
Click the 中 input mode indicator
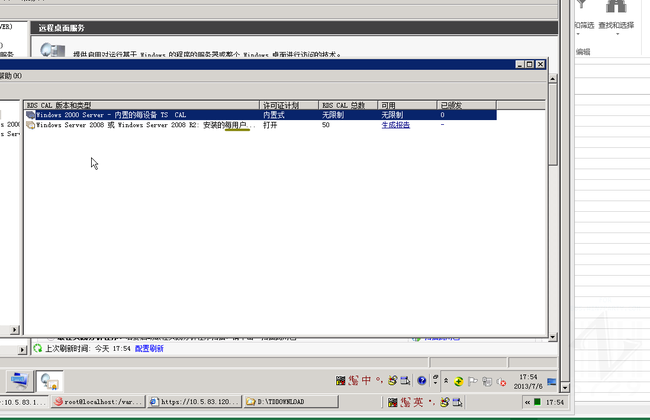[x=366, y=380]
